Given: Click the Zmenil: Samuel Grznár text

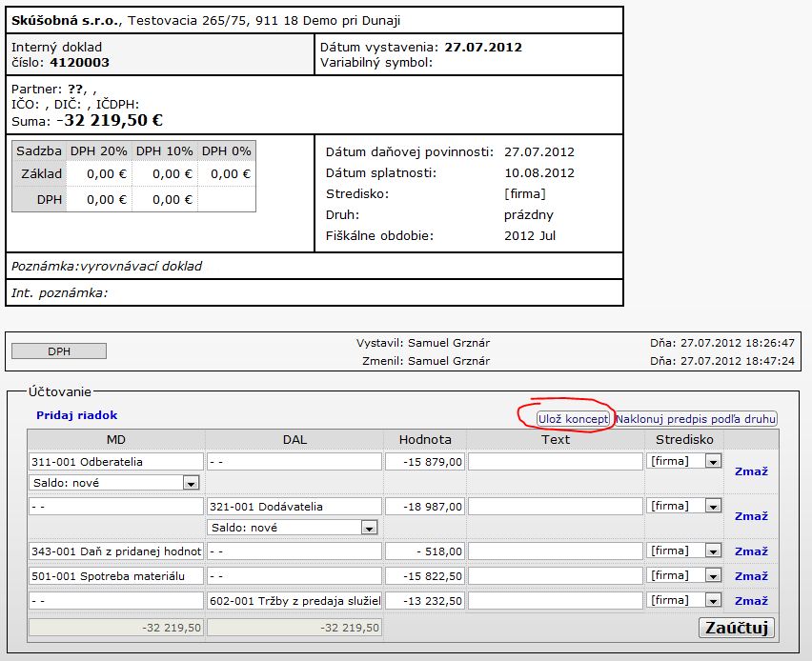Looking at the screenshot, I should (426, 361).
